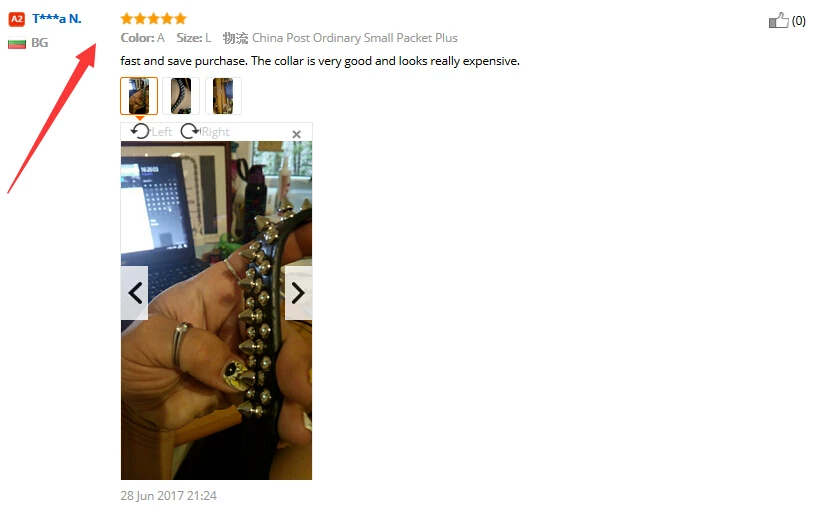Click the Left rotate label
The image size is (836, 517).
tap(162, 132)
